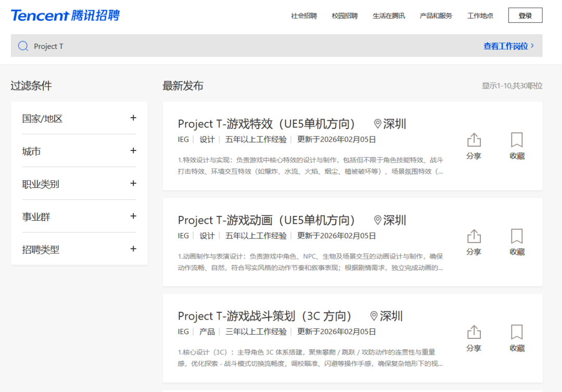Expand the 城市 filter section
Viewport: 562px width, 392px height.
pyautogui.click(x=133, y=151)
